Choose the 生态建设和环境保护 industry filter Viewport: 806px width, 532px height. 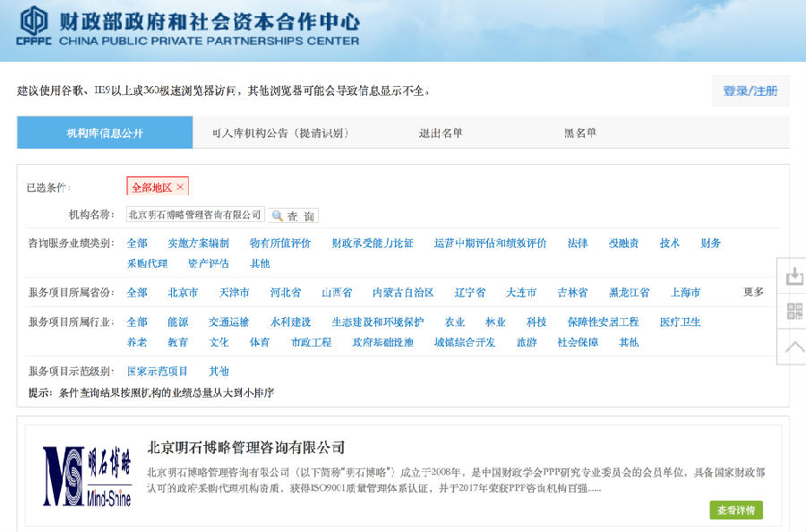click(377, 322)
